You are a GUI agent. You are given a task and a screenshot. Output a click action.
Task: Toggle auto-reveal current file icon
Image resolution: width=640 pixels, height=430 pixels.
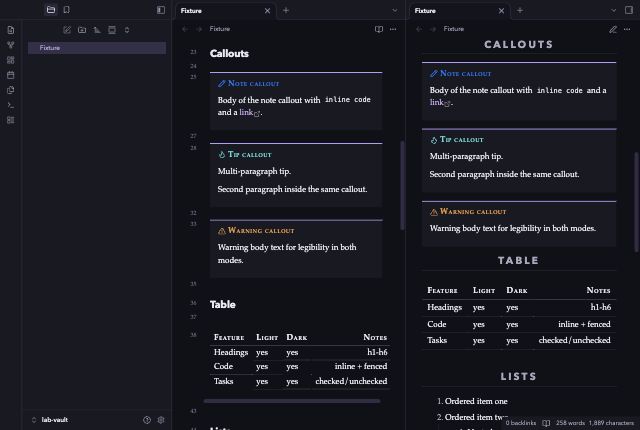point(112,30)
